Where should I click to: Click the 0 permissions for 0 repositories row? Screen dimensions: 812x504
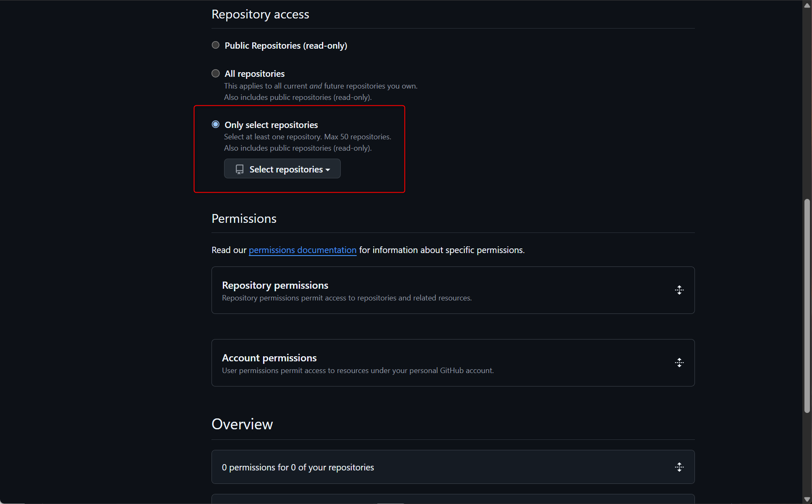click(420, 467)
